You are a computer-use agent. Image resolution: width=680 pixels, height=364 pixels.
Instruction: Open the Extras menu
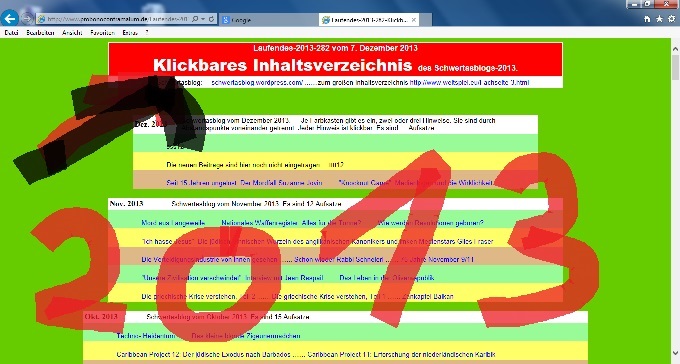[130, 33]
